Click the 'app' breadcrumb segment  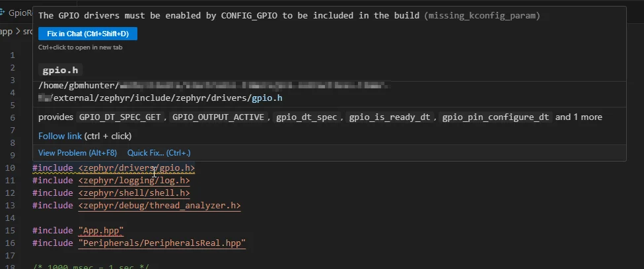(x=5, y=31)
